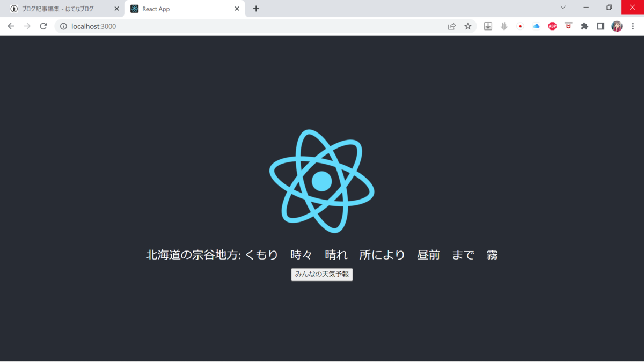Viewport: 644px width, 362px height.
Task: Go back to the previous page
Action: coord(11,26)
